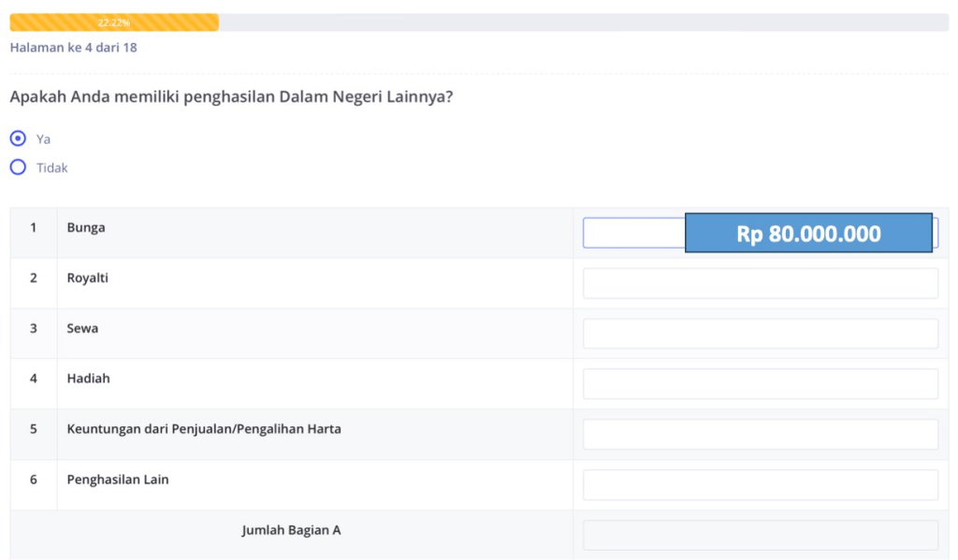The width and height of the screenshot is (958, 560).
Task: Click the "penghasilan Dalam Negeri Lainnya" question heading
Action: click(231, 96)
